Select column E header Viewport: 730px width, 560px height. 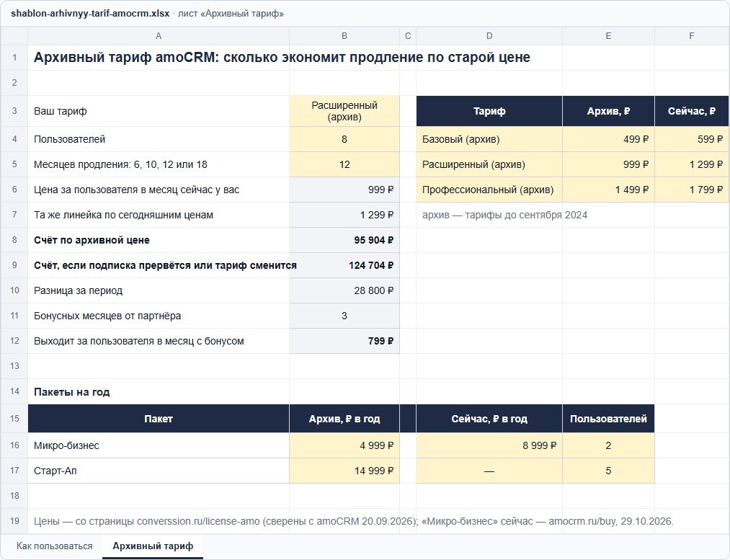608,36
